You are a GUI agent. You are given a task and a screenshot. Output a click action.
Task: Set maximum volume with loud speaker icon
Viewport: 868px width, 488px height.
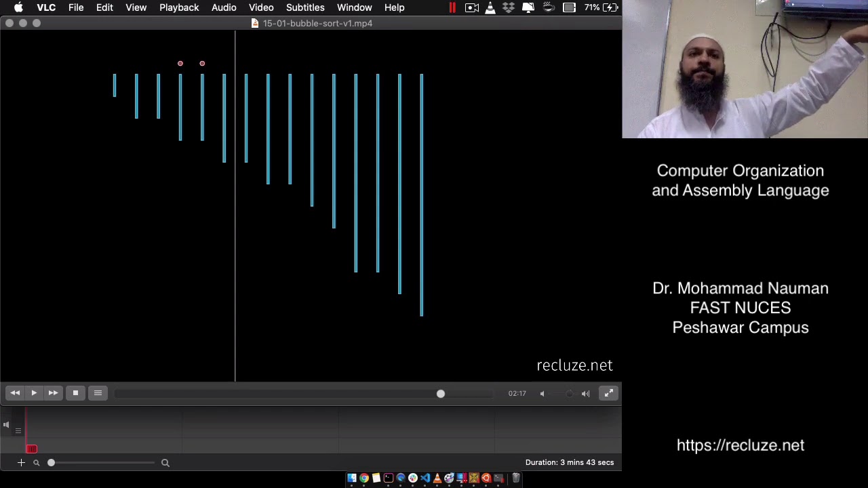585,393
